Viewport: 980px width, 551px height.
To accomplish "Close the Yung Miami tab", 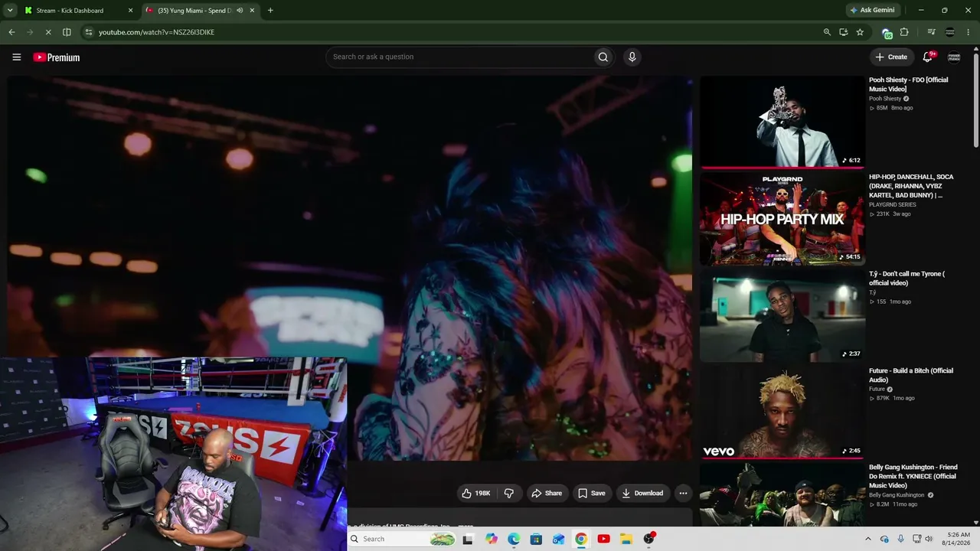I will [252, 11].
